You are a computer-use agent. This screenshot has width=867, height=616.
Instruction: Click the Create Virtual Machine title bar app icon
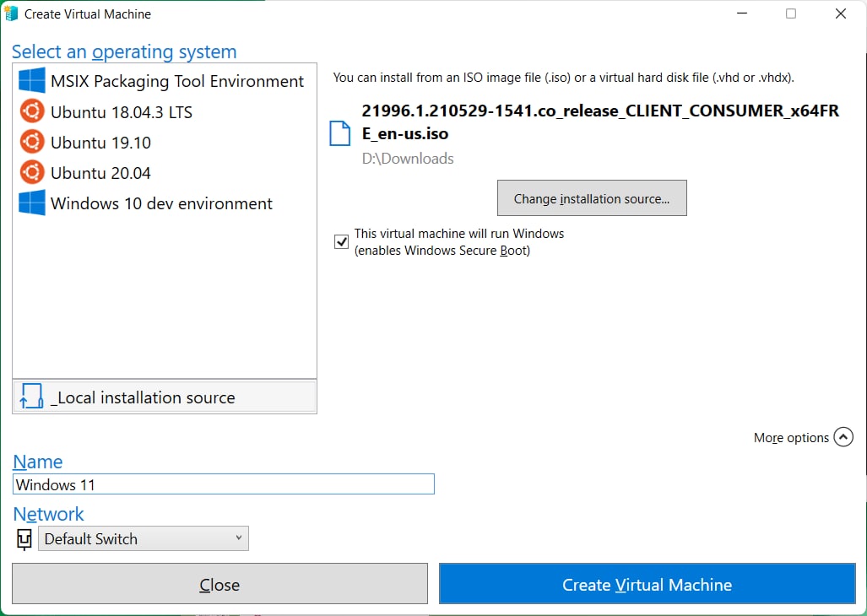click(11, 14)
